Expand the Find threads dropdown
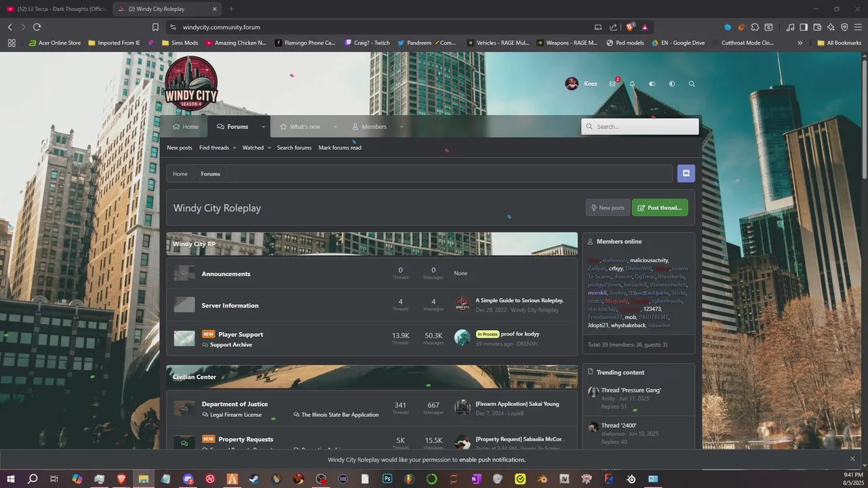The image size is (868, 488). click(x=235, y=148)
